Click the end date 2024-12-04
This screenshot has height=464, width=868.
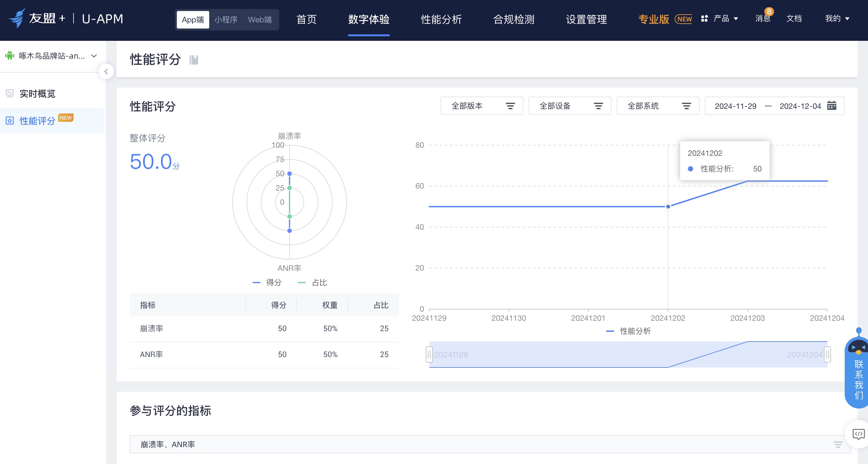(800, 106)
